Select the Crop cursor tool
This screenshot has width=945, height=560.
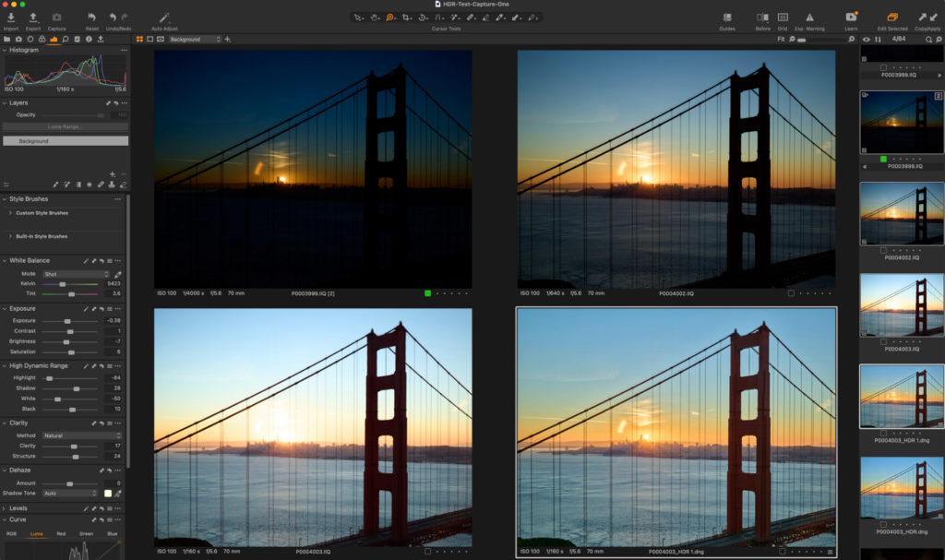coord(407,18)
